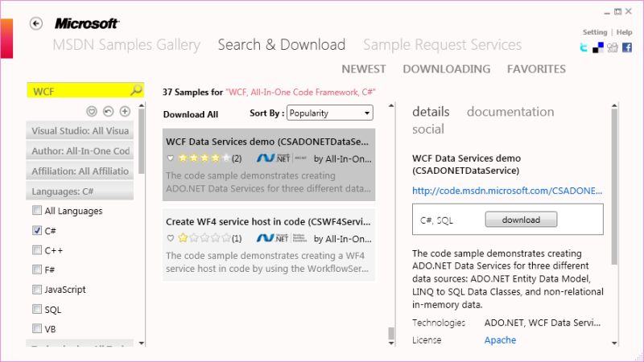Open the FAVORITES list
The height and width of the screenshot is (362, 644).
click(x=536, y=69)
